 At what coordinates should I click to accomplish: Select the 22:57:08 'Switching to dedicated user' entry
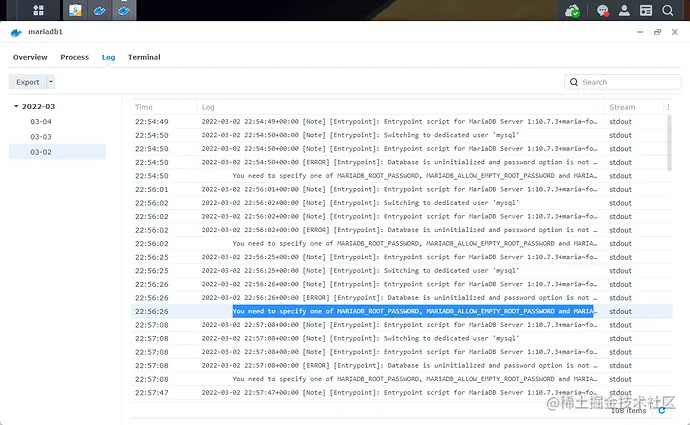pyautogui.click(x=401, y=338)
